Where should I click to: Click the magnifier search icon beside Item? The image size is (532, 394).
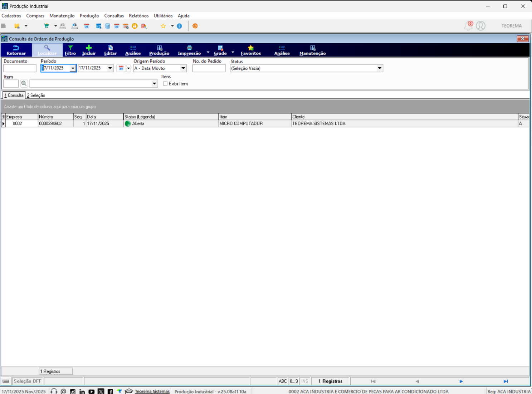(24, 84)
